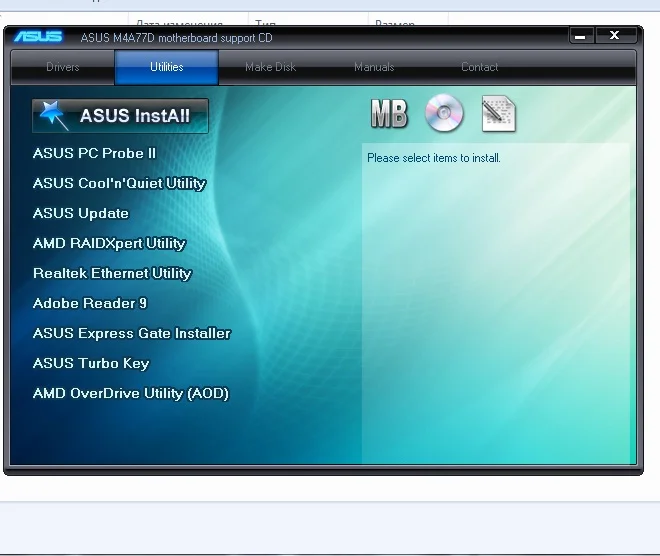660x556 pixels.
Task: Switch to the Drivers tab
Action: pyautogui.click(x=63, y=67)
